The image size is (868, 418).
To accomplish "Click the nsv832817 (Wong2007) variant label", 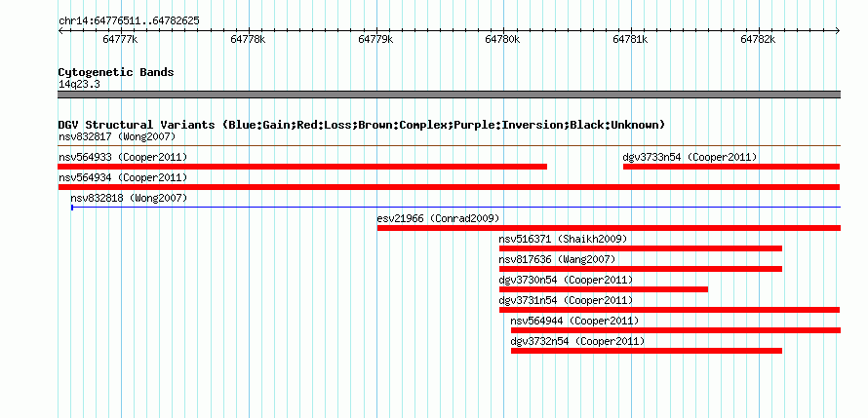I will 117,136.
